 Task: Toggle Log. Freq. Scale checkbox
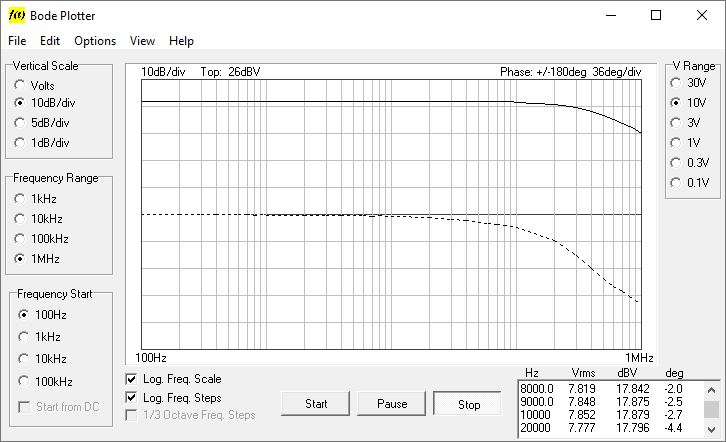(x=131, y=379)
